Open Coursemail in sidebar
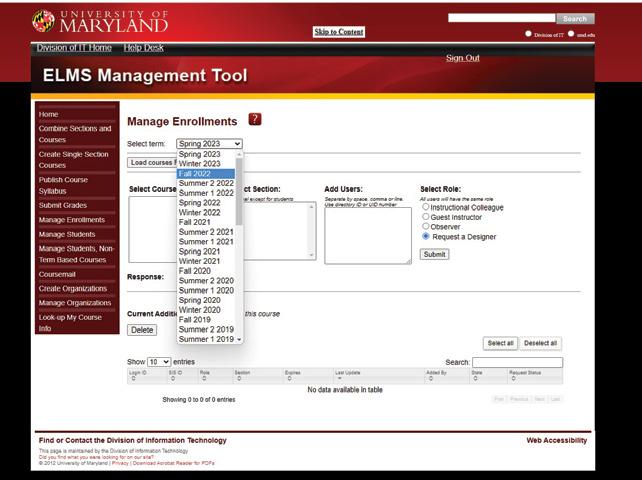Viewport: 642px width, 480px height. point(57,274)
